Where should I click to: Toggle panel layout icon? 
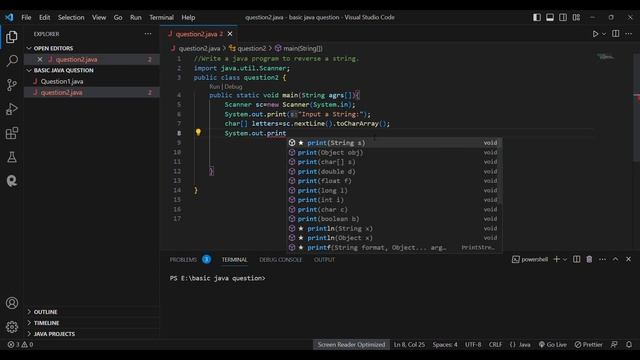pyautogui.click(x=550, y=17)
